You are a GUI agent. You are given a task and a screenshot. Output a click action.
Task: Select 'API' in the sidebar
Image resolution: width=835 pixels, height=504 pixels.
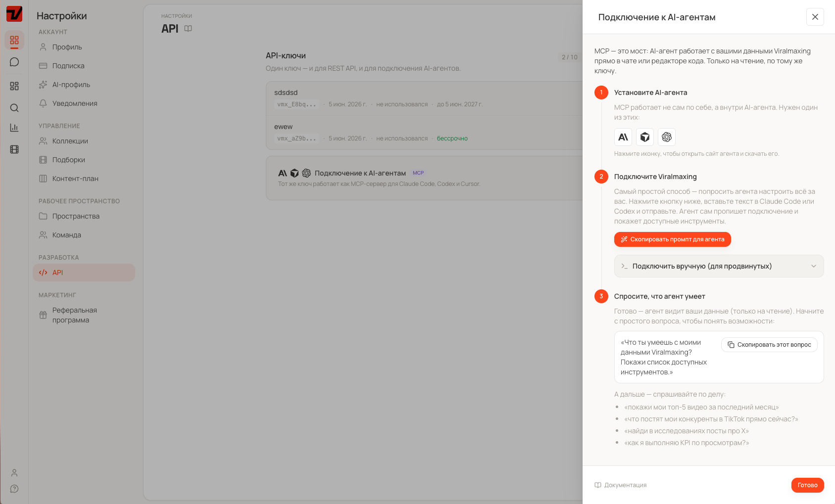coord(84,273)
